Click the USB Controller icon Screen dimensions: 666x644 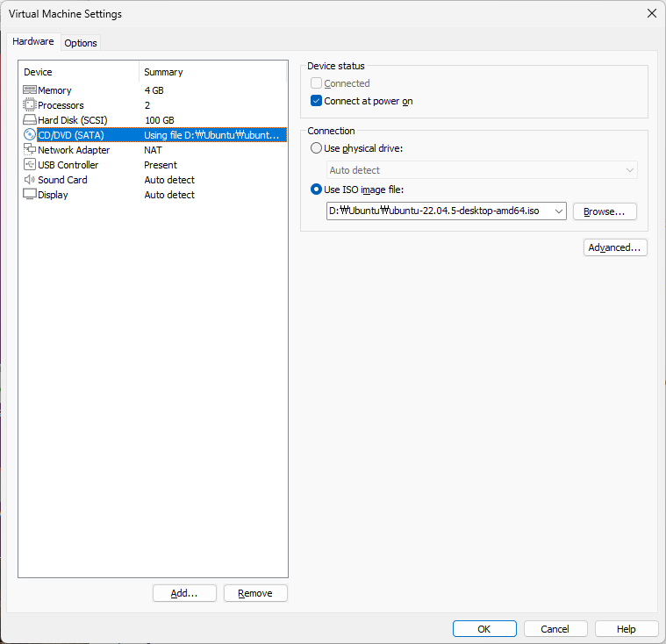[29, 164]
